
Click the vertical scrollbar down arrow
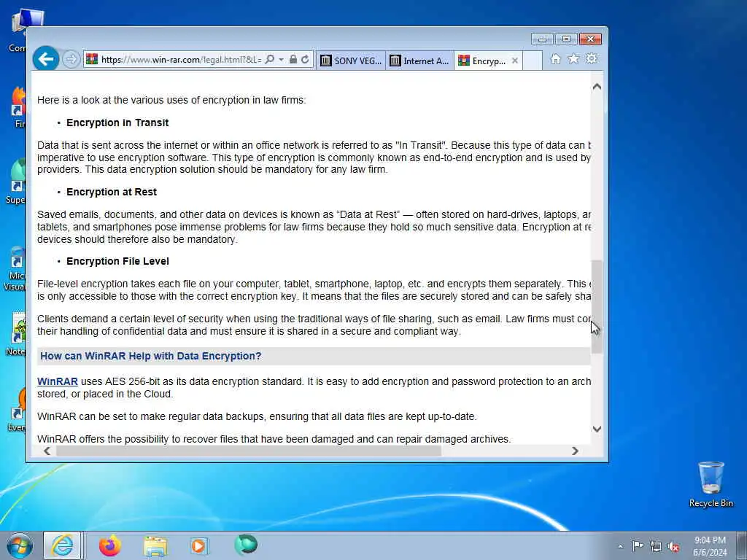[597, 429]
